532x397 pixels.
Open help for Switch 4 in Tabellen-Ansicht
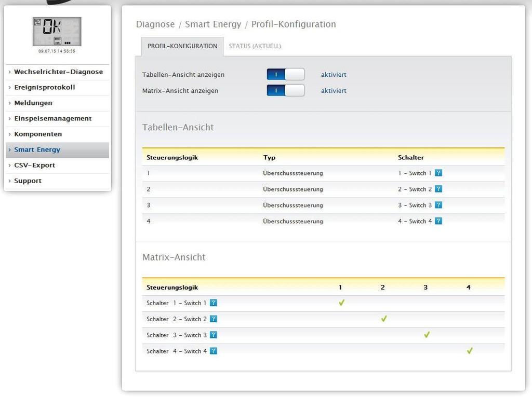438,221
